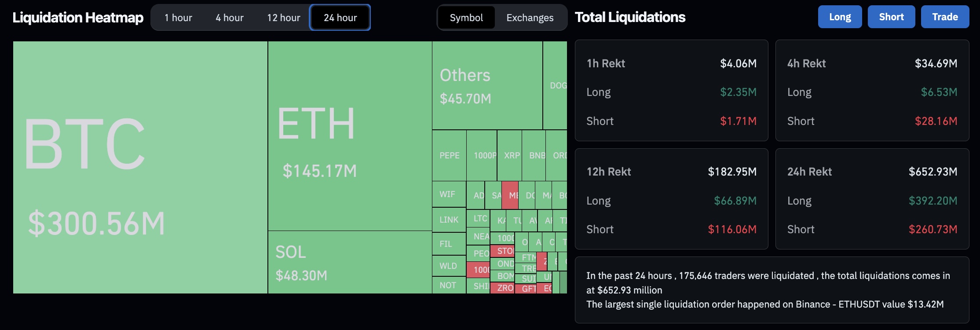Click the Others $45.70M tile

(x=487, y=85)
